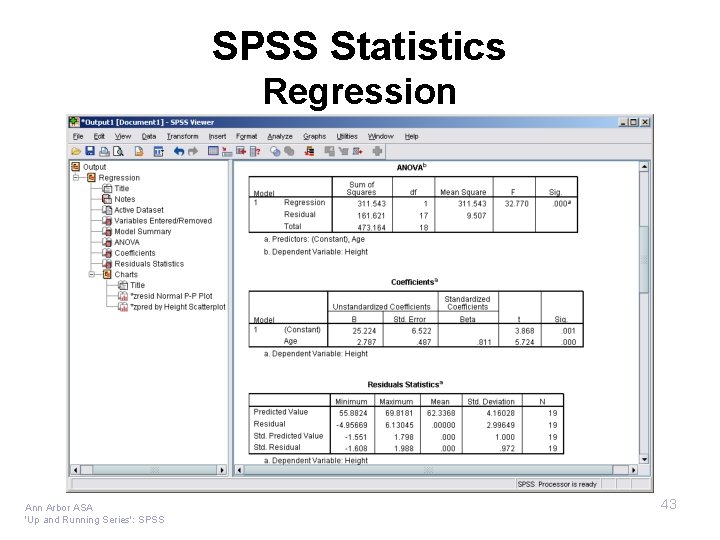Select Model Summary in the outline
Screen dimensions: 720x540
click(143, 231)
